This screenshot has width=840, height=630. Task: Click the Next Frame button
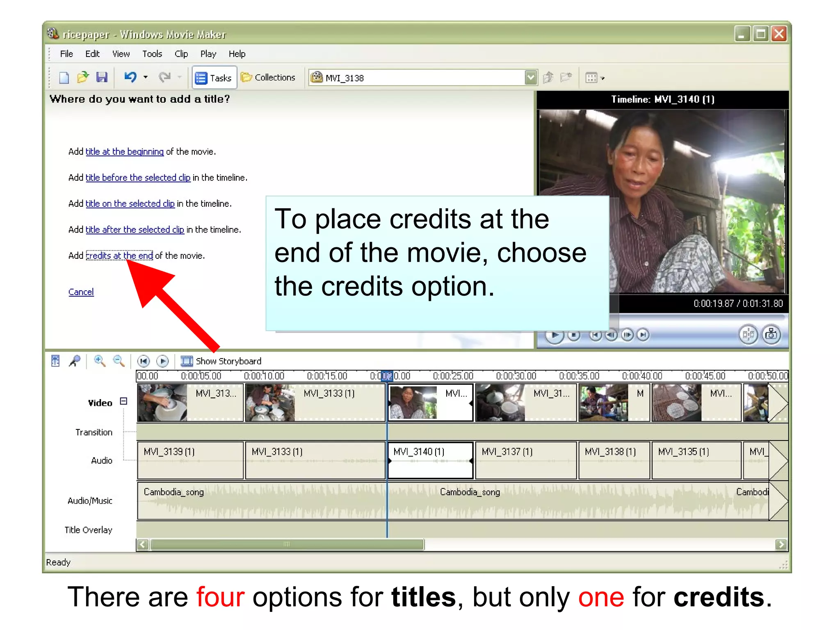(x=627, y=336)
